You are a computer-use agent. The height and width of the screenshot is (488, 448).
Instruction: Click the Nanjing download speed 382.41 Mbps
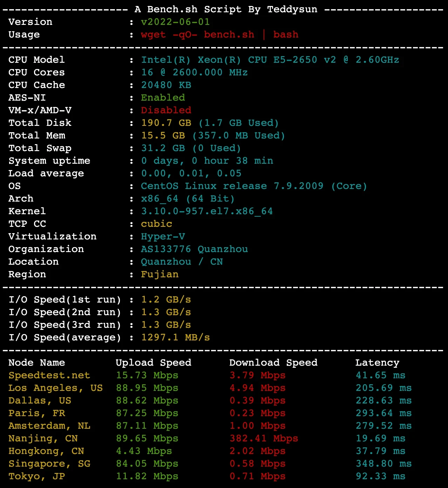[x=264, y=439]
